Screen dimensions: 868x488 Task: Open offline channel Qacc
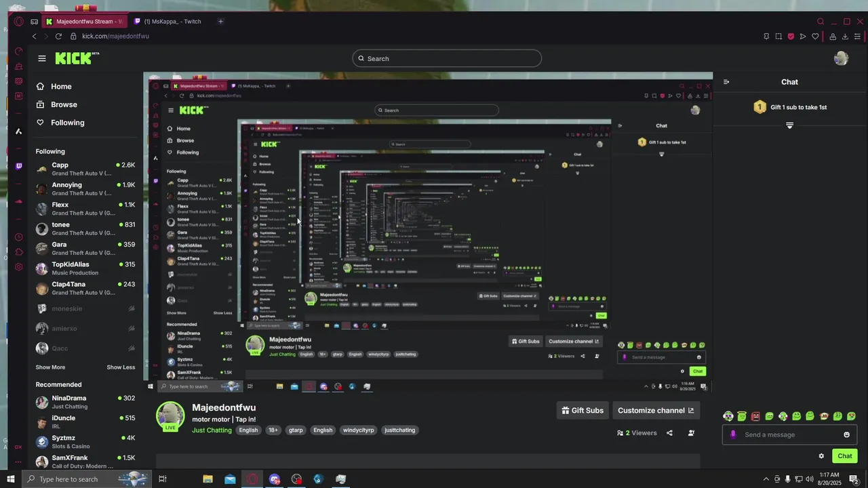pos(85,348)
